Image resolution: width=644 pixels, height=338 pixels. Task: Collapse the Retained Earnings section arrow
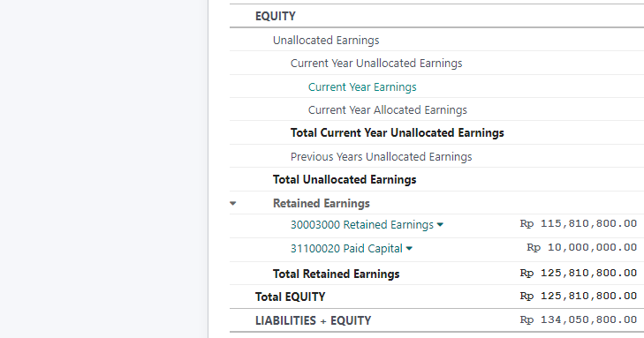pos(233,204)
